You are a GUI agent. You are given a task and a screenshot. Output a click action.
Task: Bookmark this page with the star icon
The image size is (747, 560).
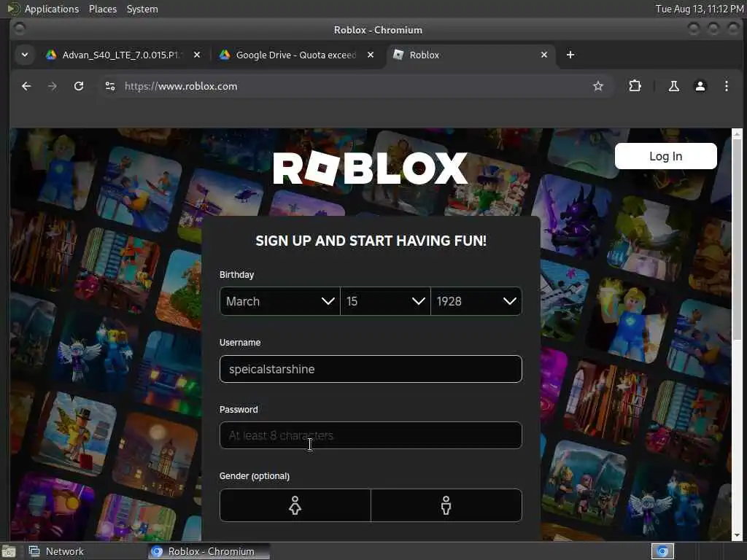click(x=598, y=86)
